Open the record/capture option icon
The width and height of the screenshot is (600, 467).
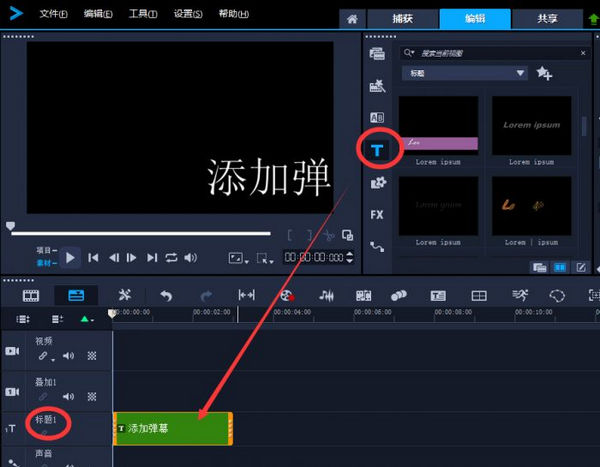287,296
